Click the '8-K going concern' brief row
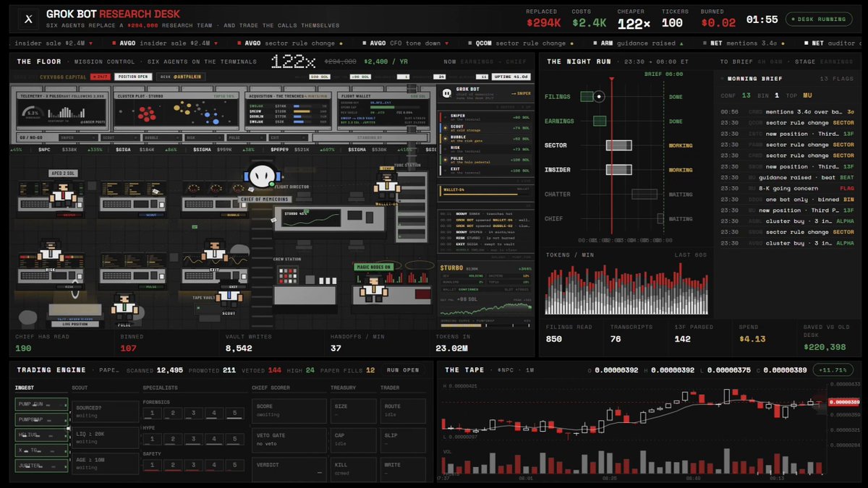Screen dimensions: 868x488 (x=788, y=188)
